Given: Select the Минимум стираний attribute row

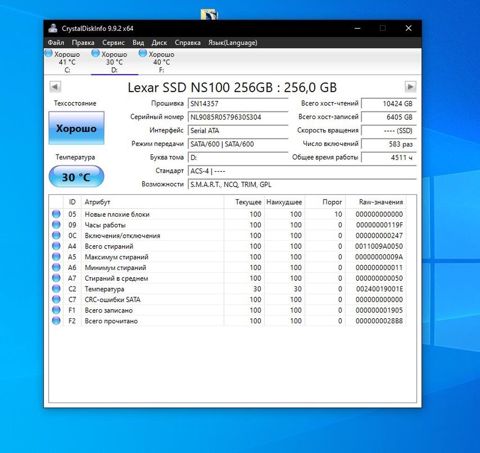Looking at the screenshot, I should (x=228, y=267).
